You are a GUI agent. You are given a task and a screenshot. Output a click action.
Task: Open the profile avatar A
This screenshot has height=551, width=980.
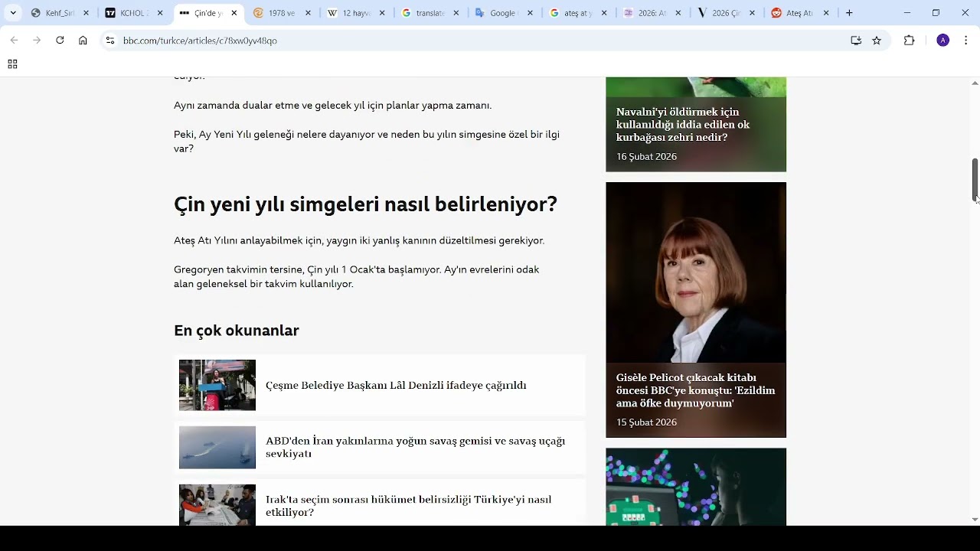[943, 41]
